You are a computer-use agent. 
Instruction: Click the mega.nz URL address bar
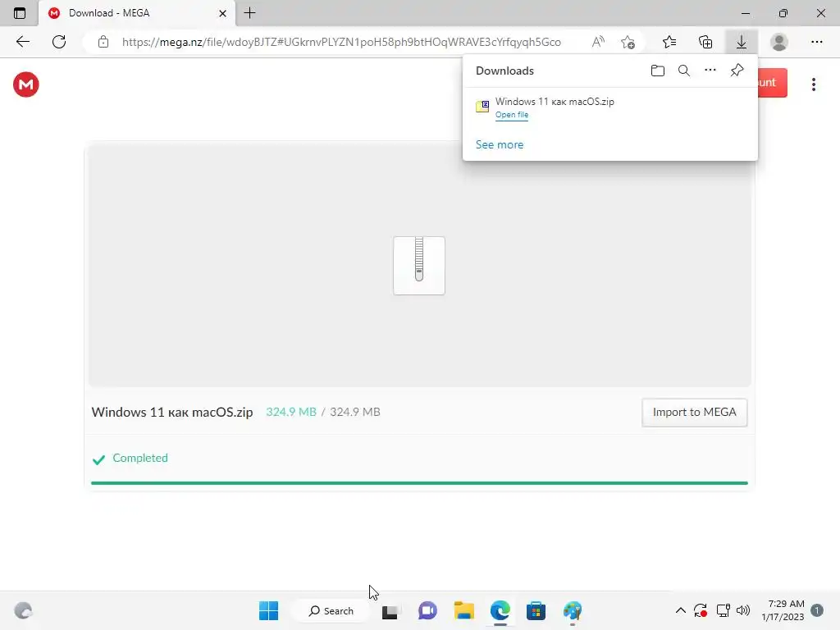click(x=341, y=42)
